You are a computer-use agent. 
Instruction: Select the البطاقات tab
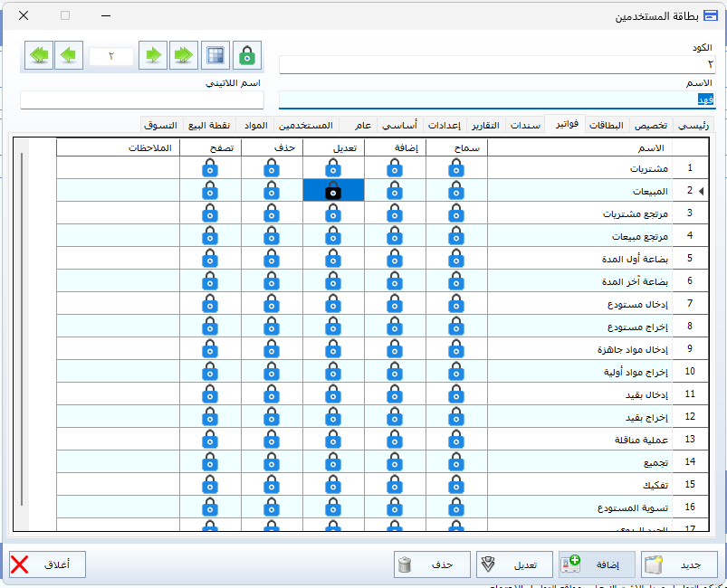pos(607,125)
